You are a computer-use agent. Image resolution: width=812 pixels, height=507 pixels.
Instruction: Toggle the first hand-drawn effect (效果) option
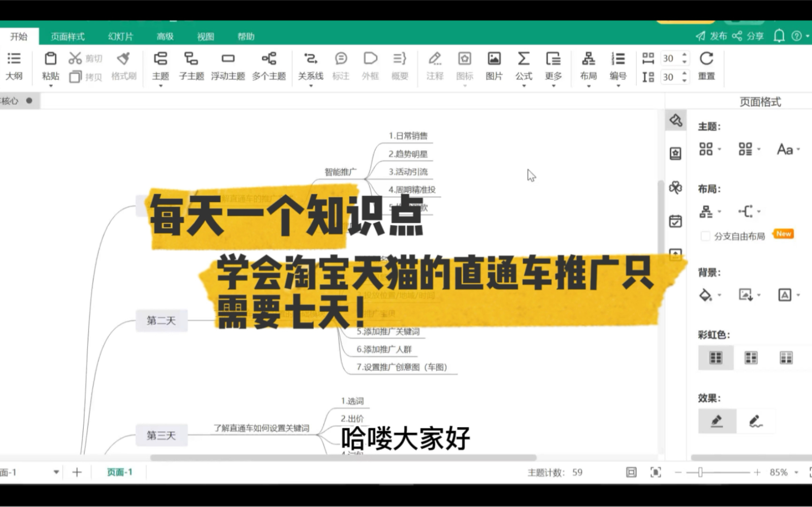tap(717, 421)
